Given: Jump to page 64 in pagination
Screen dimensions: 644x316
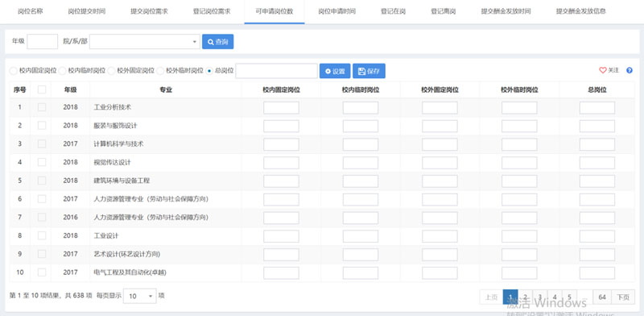Looking at the screenshot, I should pyautogui.click(x=602, y=297).
